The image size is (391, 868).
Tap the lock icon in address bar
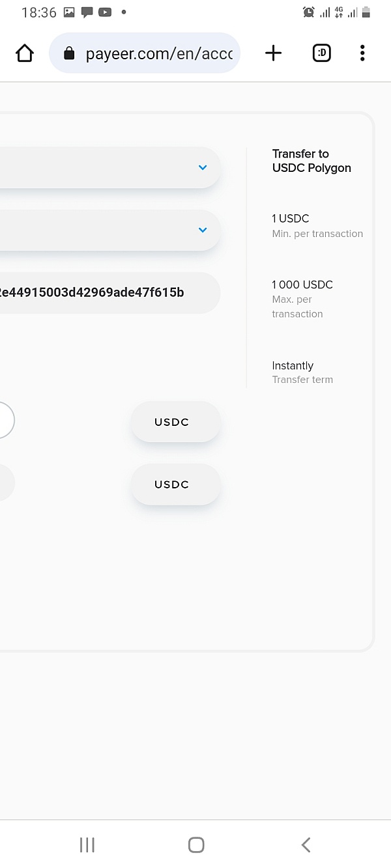point(69,53)
